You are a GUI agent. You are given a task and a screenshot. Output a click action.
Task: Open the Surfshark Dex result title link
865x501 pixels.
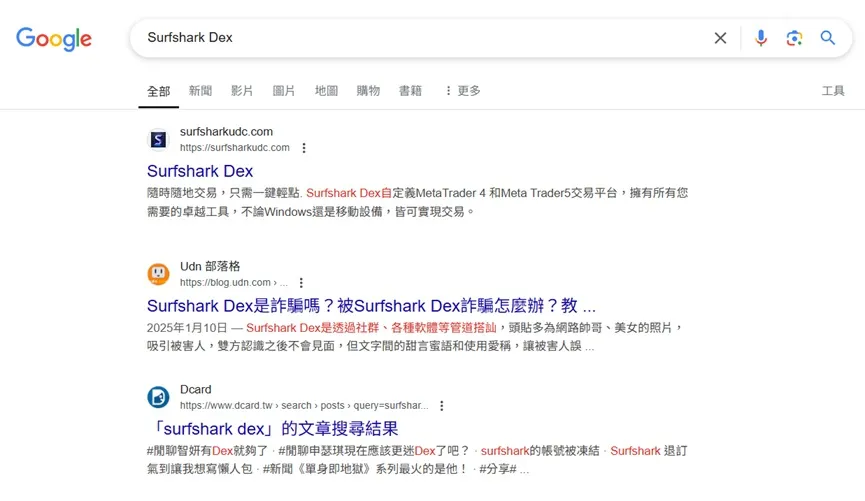(200, 171)
